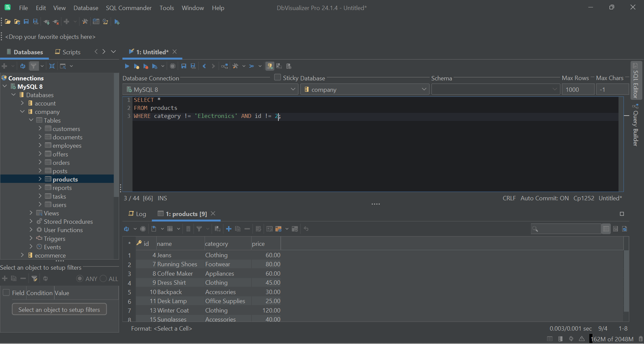
Task: Open the SQL Commander menu
Action: pos(128,8)
